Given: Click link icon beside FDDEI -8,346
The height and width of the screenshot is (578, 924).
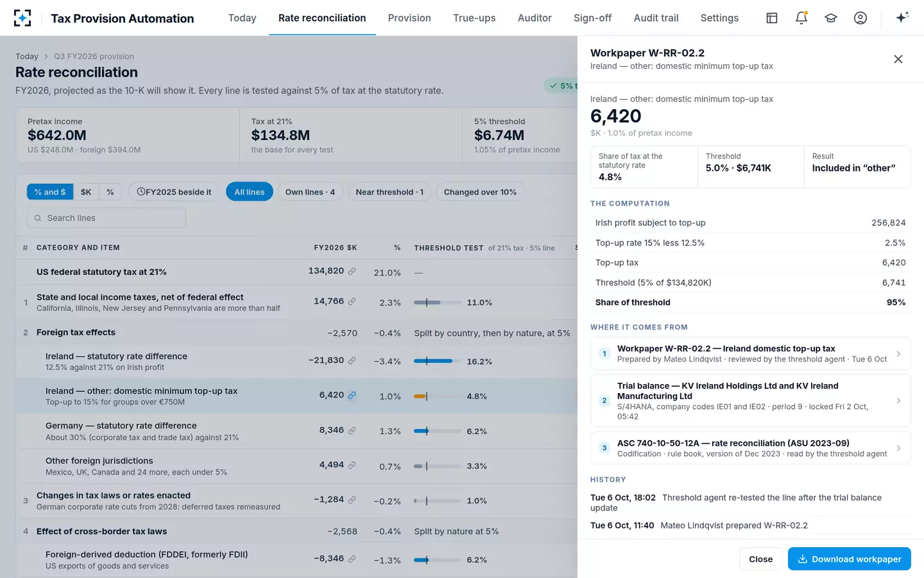Looking at the screenshot, I should click(352, 559).
